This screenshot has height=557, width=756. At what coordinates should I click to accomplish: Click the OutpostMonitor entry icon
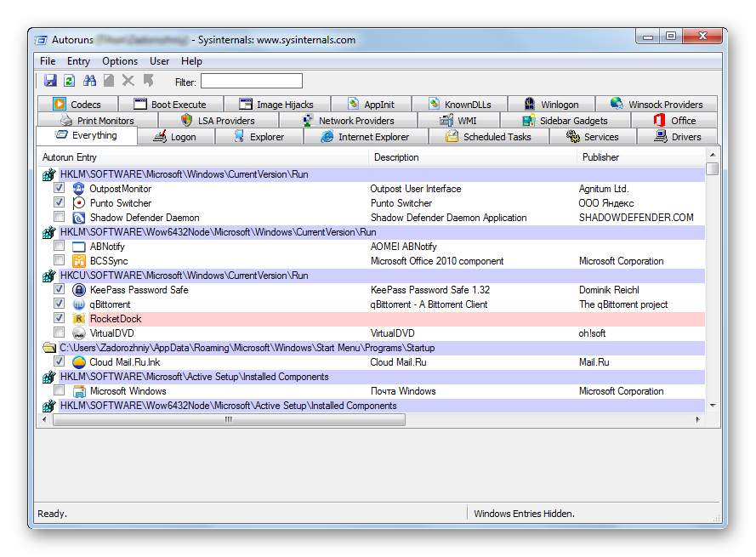tap(78, 189)
